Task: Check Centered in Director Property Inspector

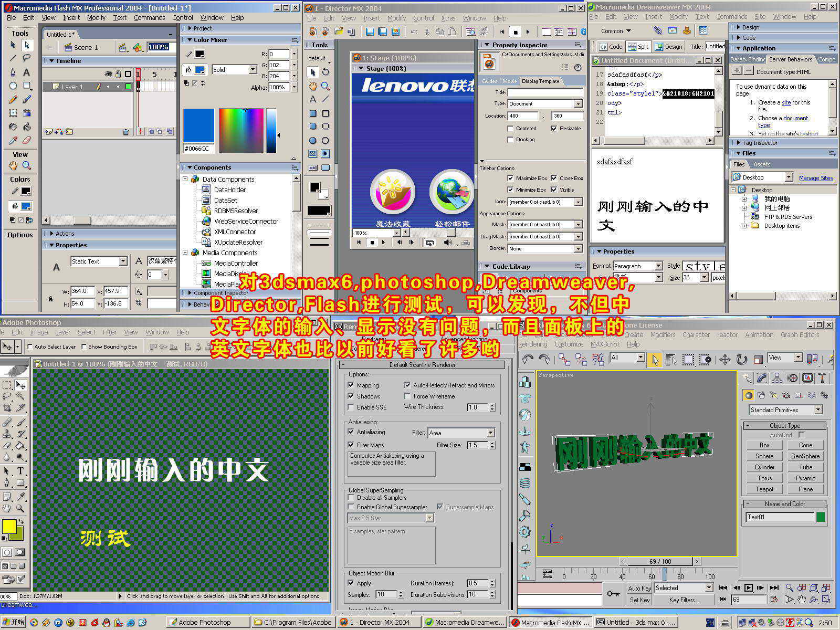Action: point(510,128)
